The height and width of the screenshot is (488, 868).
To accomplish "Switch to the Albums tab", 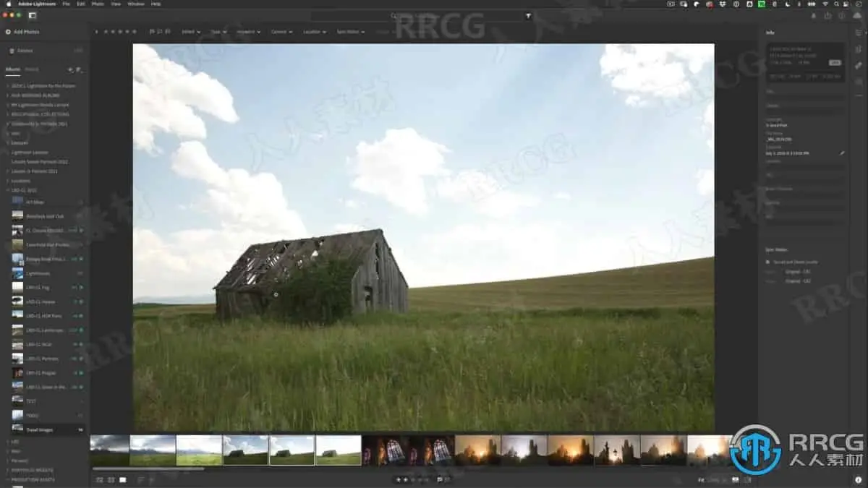I will [x=13, y=69].
